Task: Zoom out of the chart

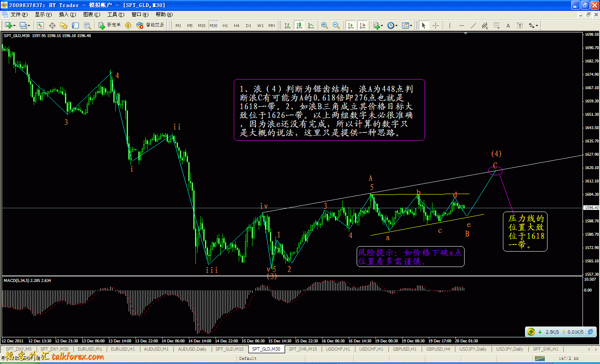Action: [x=336, y=25]
